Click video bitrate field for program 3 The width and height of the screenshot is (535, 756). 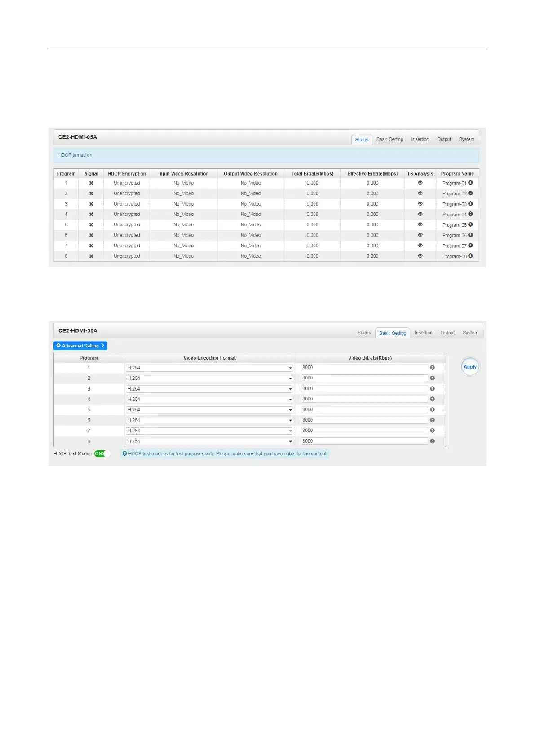(364, 389)
